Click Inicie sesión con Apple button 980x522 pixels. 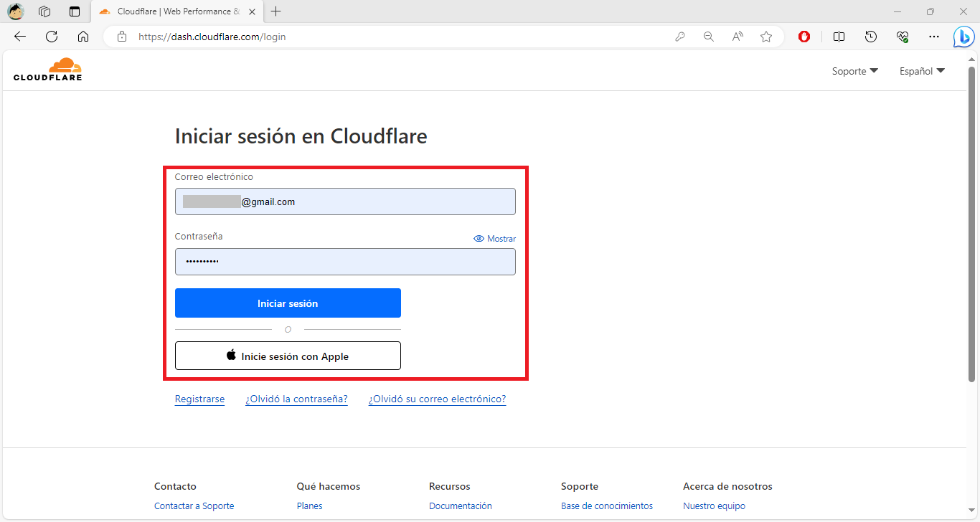click(x=288, y=356)
